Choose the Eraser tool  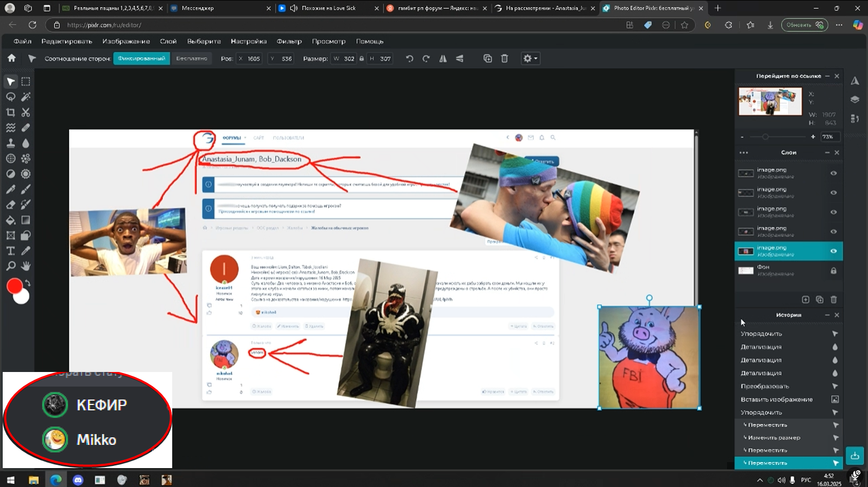(10, 205)
